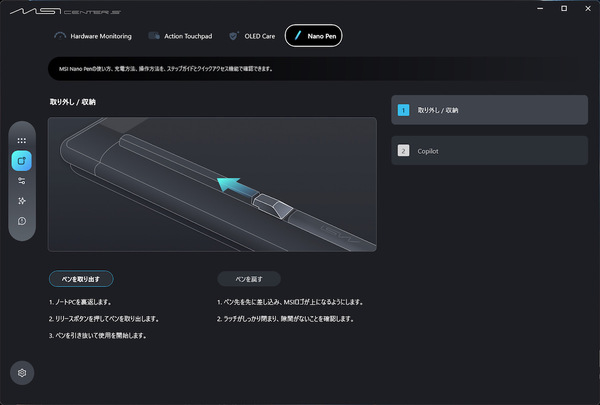Click the Action Touchpad icon
Screen dimensions: 600x405
(x=154, y=36)
